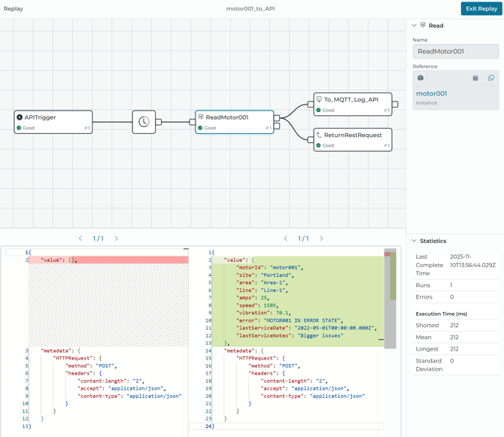Go to previous page in left JSON pane

tap(80, 238)
